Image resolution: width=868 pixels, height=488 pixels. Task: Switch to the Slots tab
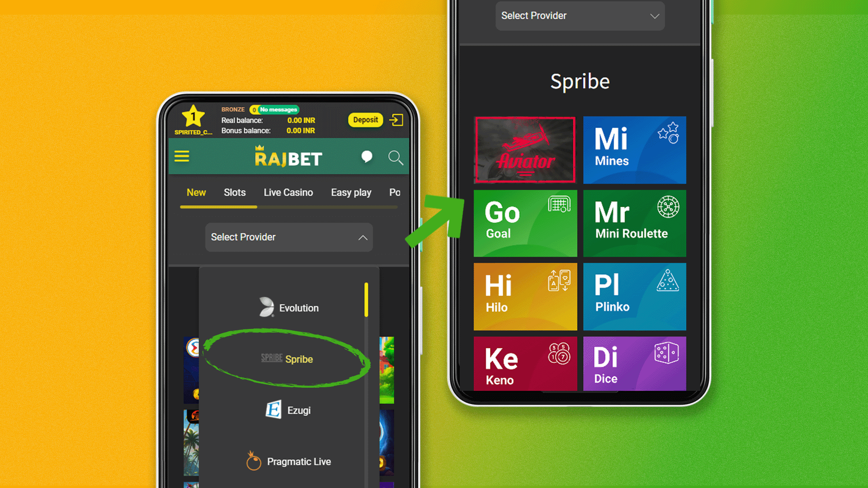(x=234, y=192)
